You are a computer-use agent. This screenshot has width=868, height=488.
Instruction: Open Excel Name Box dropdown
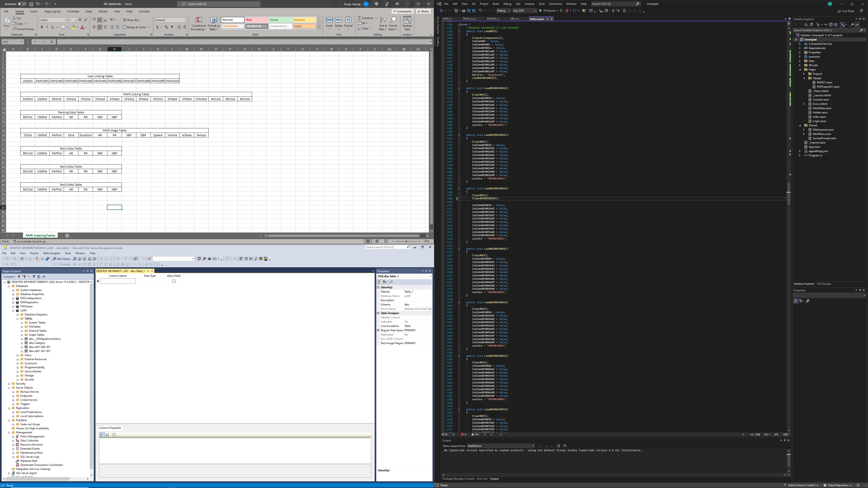(22, 42)
